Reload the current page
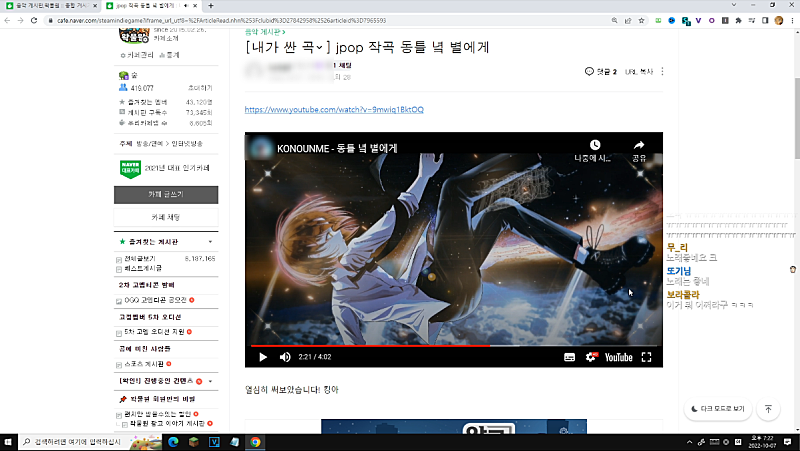Screen dimensions: 800x451 [x=34, y=20]
